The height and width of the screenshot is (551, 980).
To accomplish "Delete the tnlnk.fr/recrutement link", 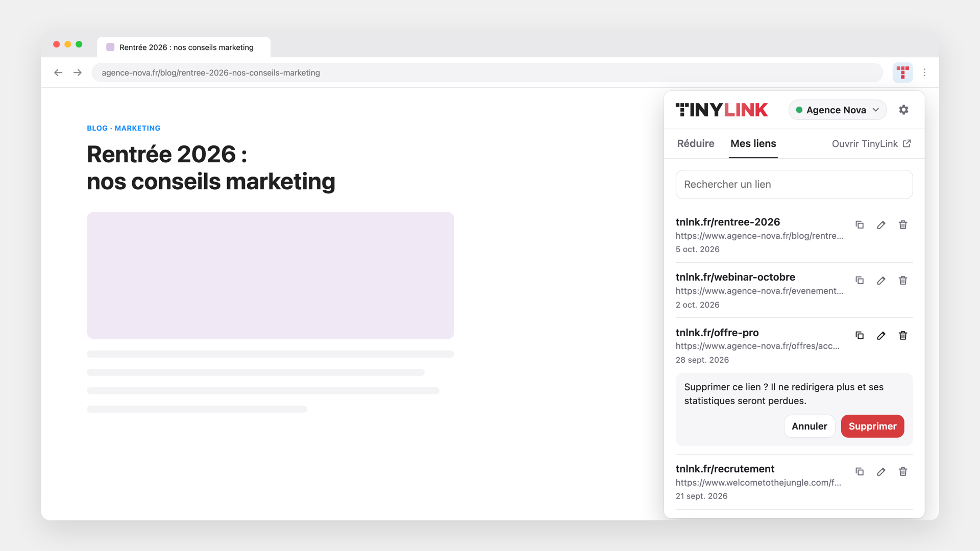I will (903, 472).
